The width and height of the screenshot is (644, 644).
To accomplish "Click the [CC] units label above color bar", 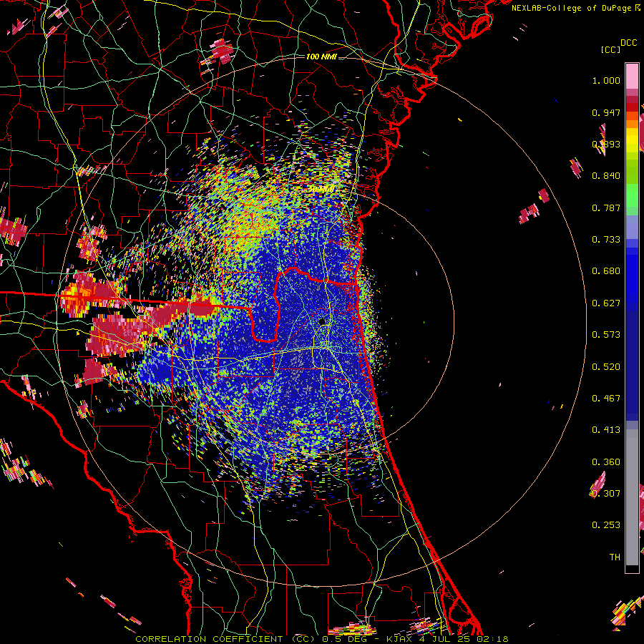I will [610, 49].
